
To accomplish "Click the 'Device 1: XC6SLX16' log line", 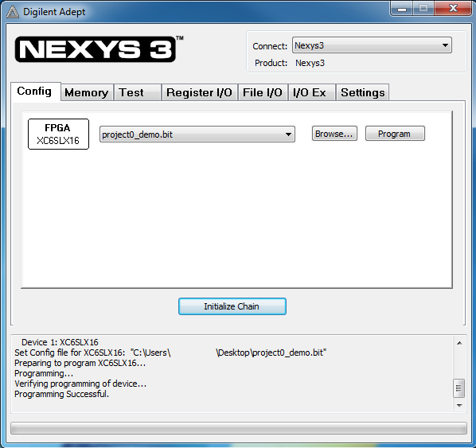I will pos(60,342).
